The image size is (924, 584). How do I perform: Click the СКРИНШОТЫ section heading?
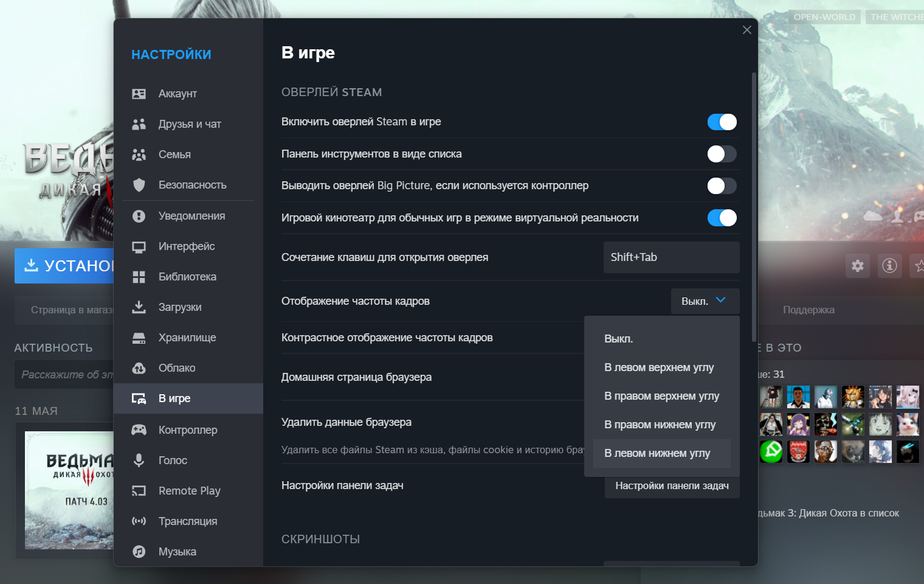point(320,540)
